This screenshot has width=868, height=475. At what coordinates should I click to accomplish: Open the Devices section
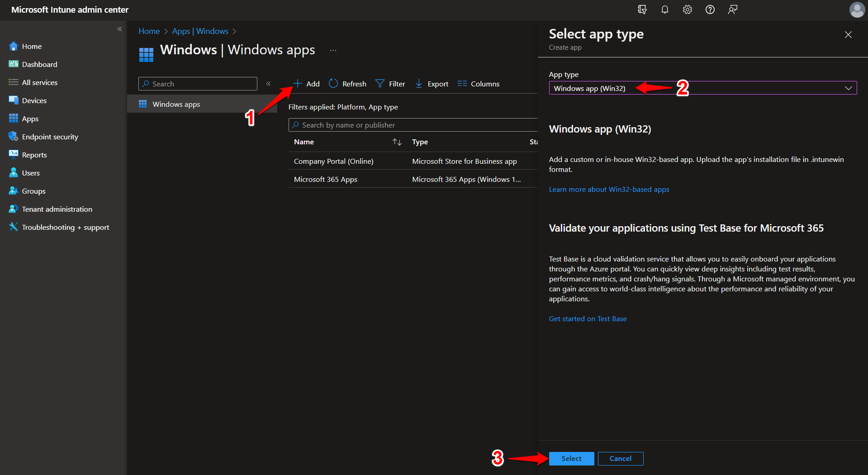pos(34,100)
